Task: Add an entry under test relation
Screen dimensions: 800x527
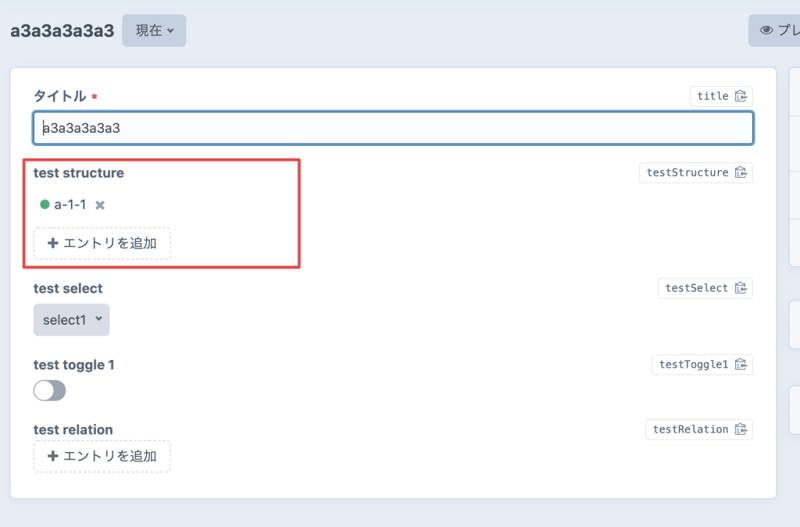Action: (102, 456)
